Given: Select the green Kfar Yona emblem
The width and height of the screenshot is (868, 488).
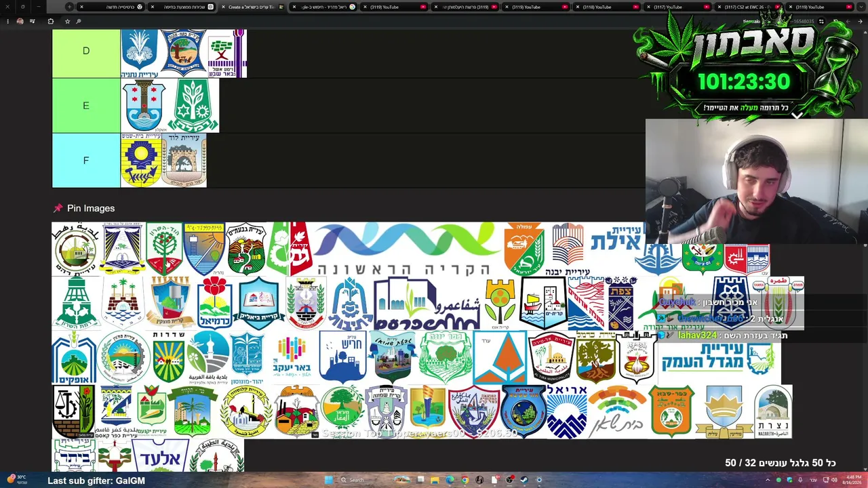Looking at the screenshot, I should click(x=445, y=357).
